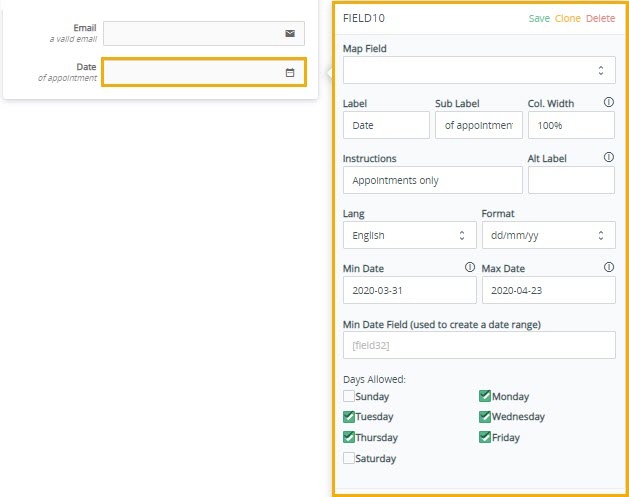Click the Min Date input with 2020-03-31
The width and height of the screenshot is (629, 497).
point(410,290)
